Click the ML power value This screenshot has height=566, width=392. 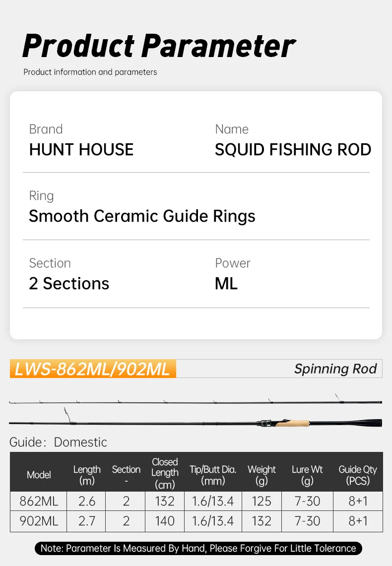pyautogui.click(x=226, y=284)
